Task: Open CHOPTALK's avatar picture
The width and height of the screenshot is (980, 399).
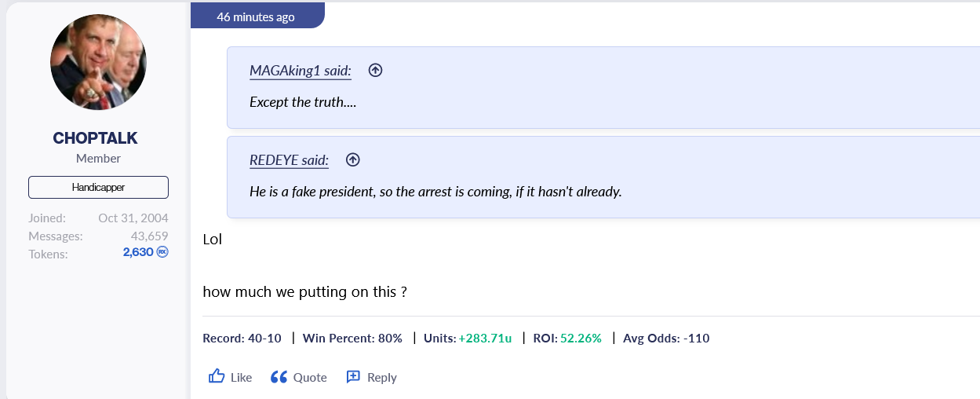Action: 98,62
